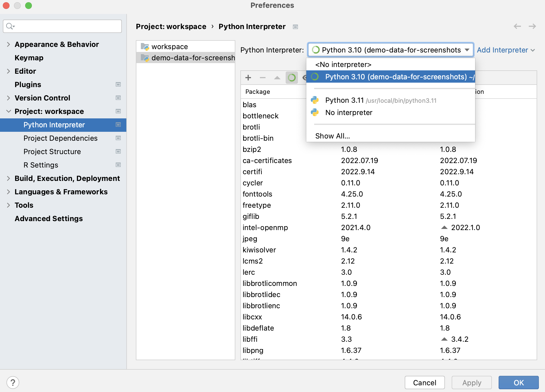The width and height of the screenshot is (545, 392).
Task: Click the upgrade package up-arrow icon
Action: [277, 78]
